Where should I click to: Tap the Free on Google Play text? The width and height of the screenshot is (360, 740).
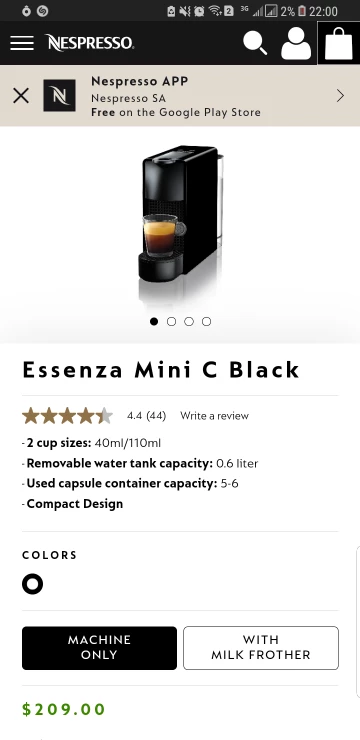(176, 112)
